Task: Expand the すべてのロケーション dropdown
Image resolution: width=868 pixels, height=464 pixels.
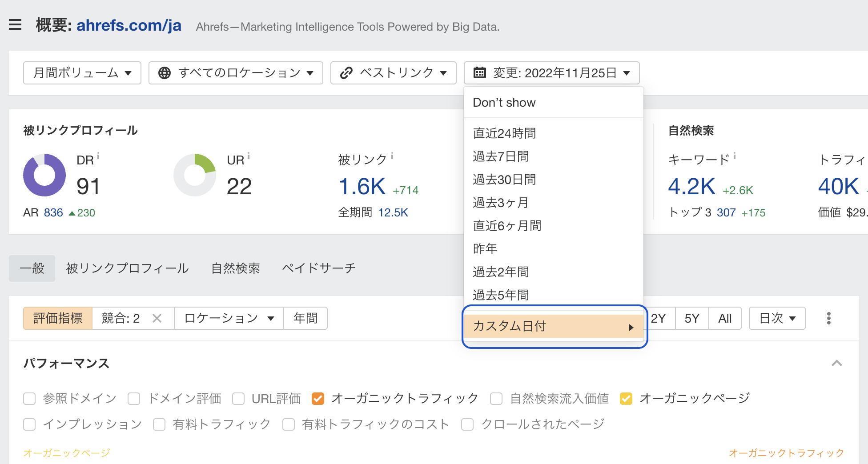Action: pos(236,73)
